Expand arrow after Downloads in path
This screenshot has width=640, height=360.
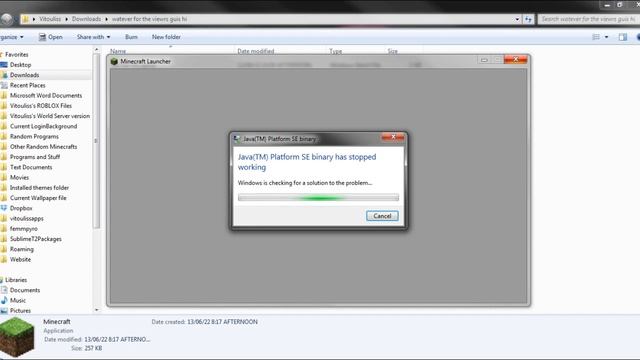point(107,19)
